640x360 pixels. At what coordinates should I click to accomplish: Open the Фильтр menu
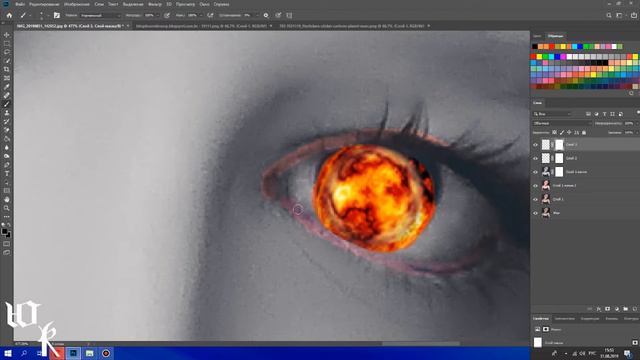155,4
